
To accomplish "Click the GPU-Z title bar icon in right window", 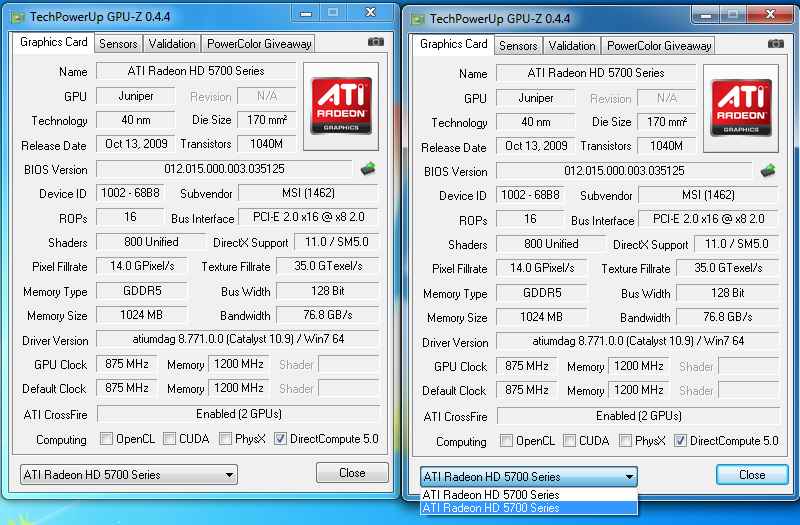I will (414, 19).
